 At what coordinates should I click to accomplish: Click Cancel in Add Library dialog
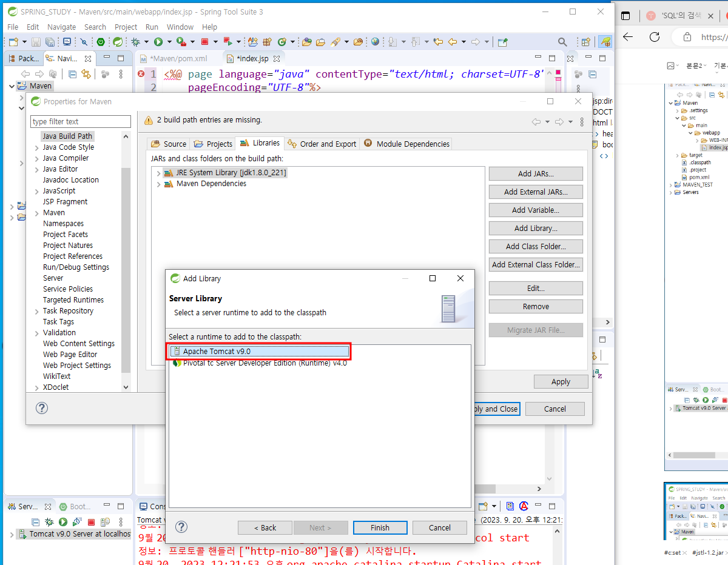point(440,527)
